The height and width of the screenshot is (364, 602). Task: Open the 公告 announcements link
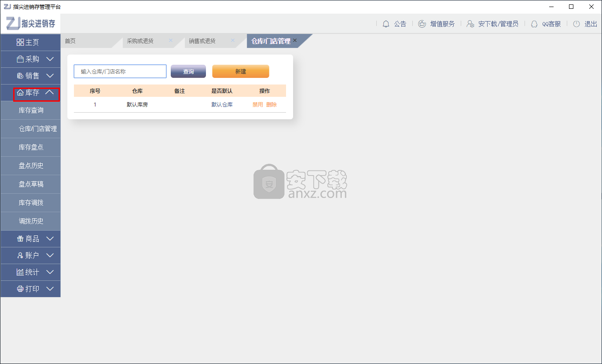click(x=400, y=24)
